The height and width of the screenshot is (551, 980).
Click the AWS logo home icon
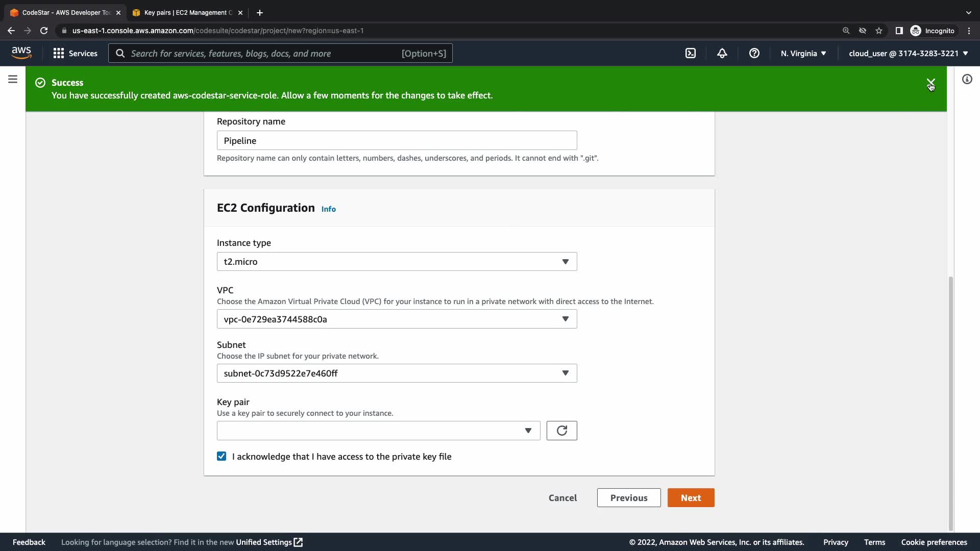tap(21, 53)
